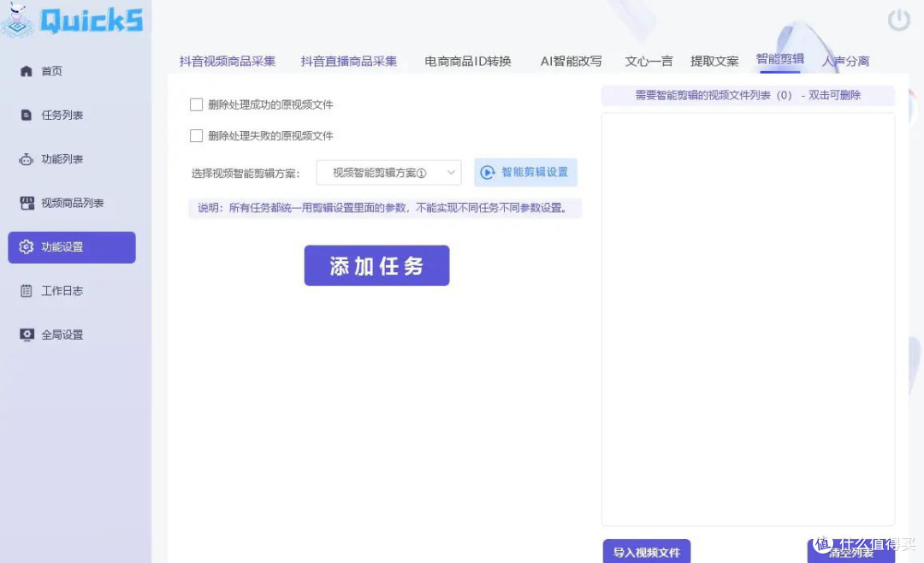Select the 提取文案 tab

pos(714,62)
